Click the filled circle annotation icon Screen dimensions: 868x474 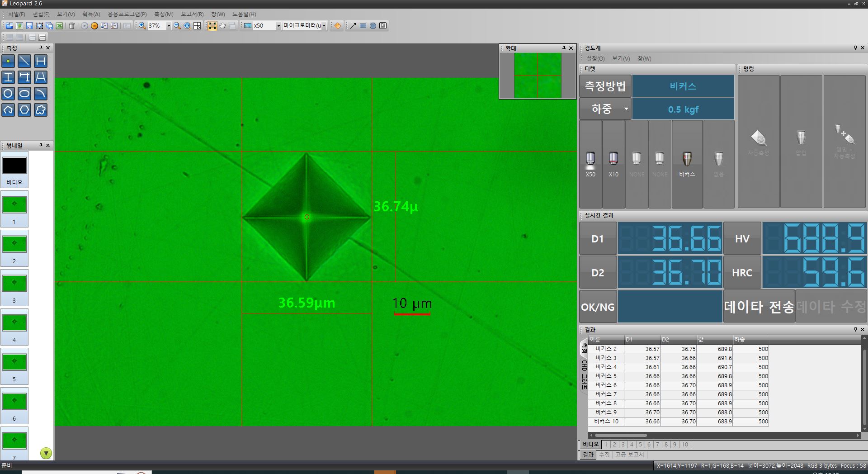point(373,26)
